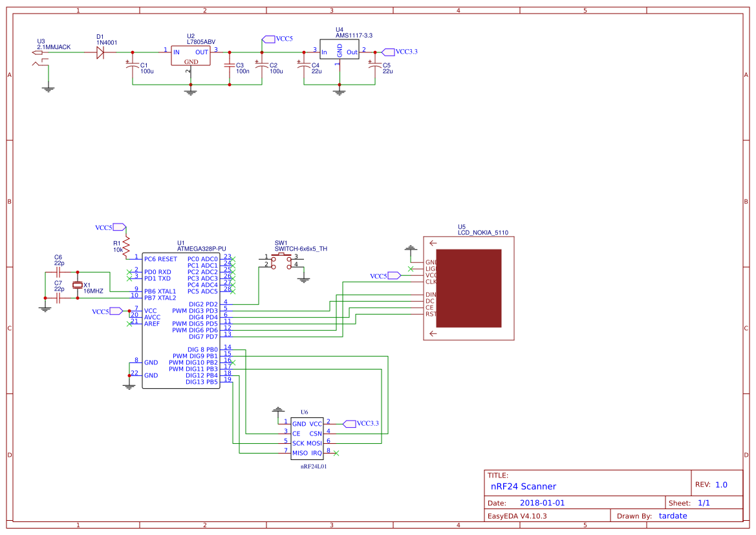756x535 pixels.
Task: Click the C1 100u capacitor symbol
Action: [x=133, y=66]
